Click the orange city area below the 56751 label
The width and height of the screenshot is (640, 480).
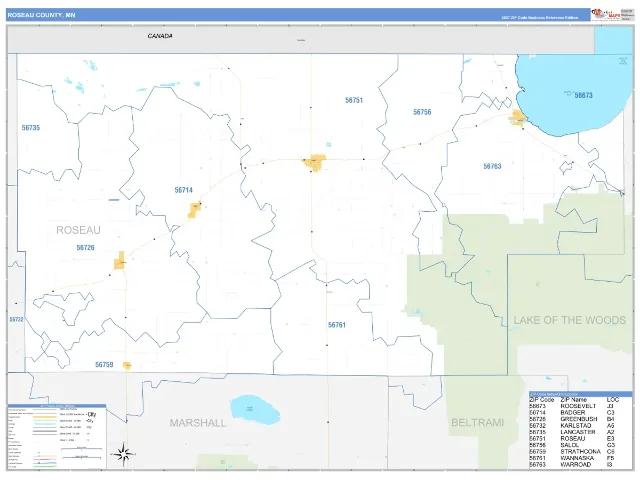(x=315, y=163)
